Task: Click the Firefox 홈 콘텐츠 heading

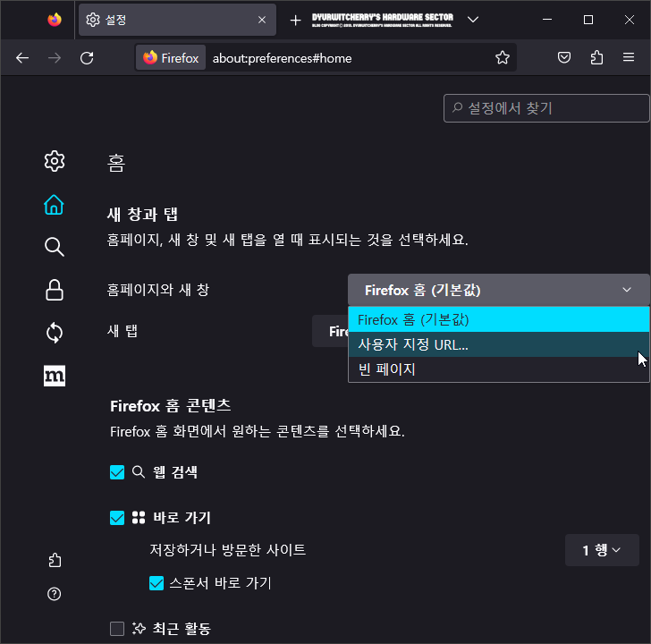Action: click(170, 406)
